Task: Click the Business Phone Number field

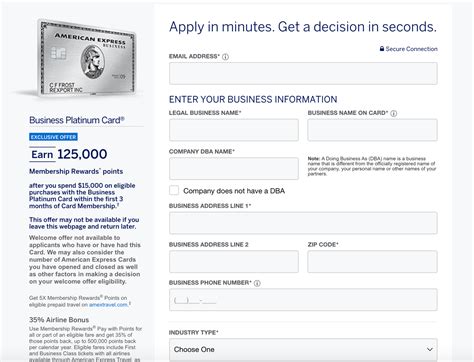Action: 303,300
